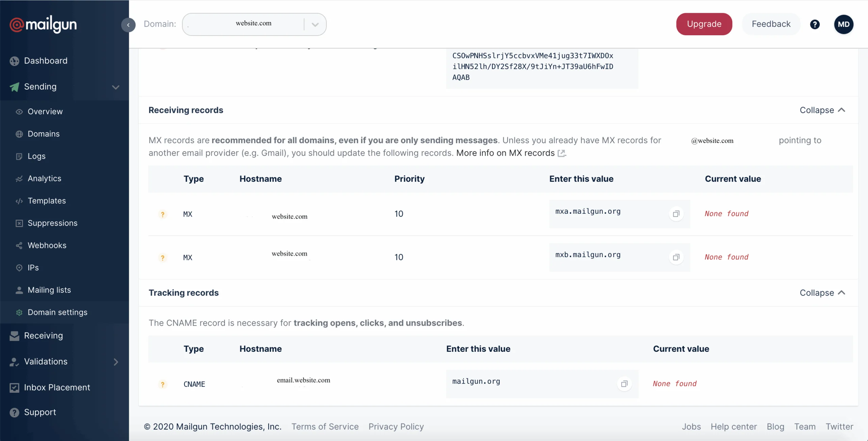Open Logs in the sidebar
Screen dimensions: 868x441
(x=37, y=156)
